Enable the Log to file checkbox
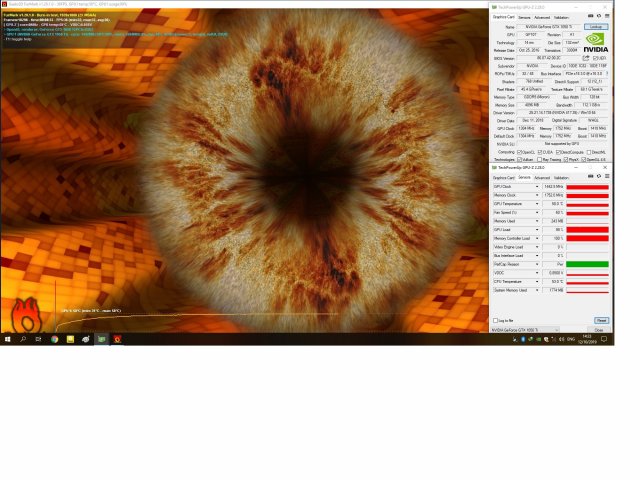Screen dimensions: 640x480 coord(494,320)
